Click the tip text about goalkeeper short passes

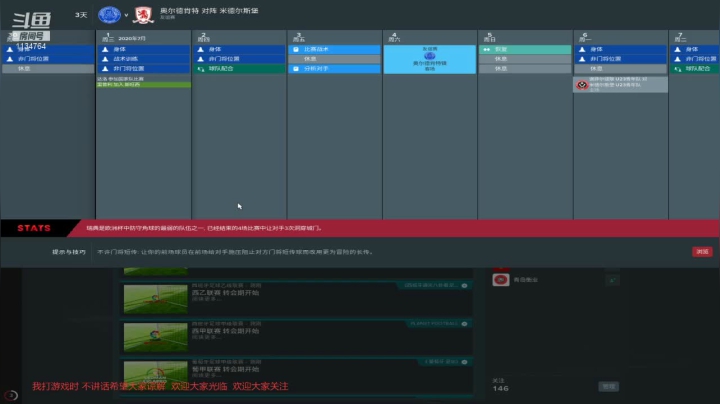pos(235,252)
